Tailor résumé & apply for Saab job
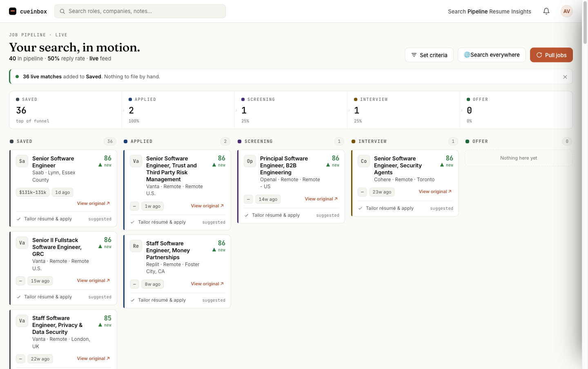Screen dimensions: 588x369 coord(64,219)
